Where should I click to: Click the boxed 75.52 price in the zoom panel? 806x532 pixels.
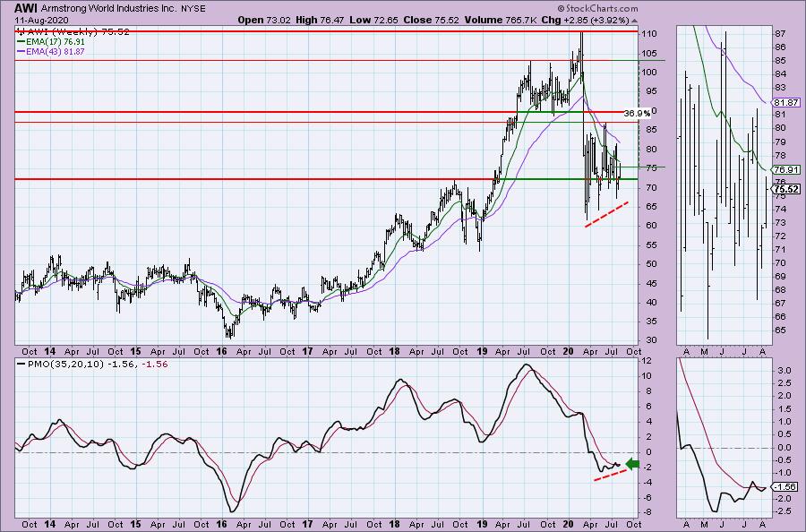tap(786, 189)
